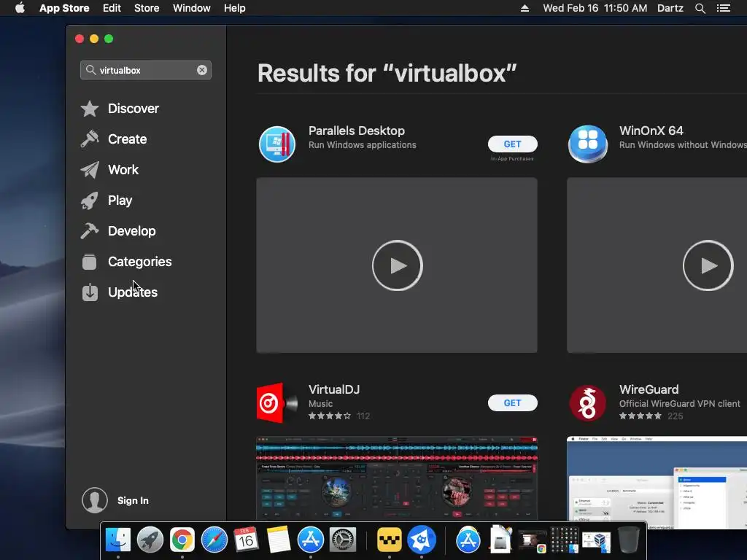Open the App Store menu
Viewport: 747px width, 560px height.
pyautogui.click(x=64, y=8)
